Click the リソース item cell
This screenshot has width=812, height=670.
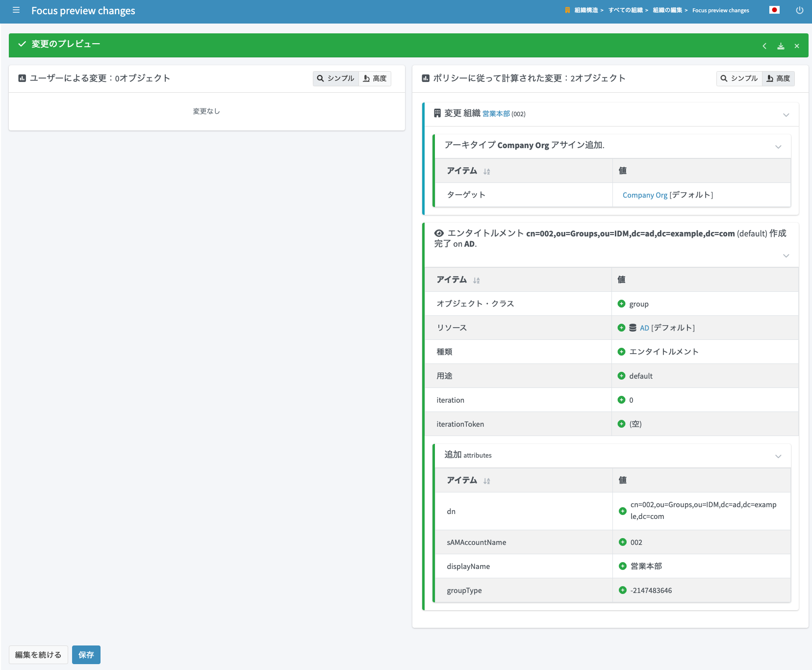coord(518,328)
